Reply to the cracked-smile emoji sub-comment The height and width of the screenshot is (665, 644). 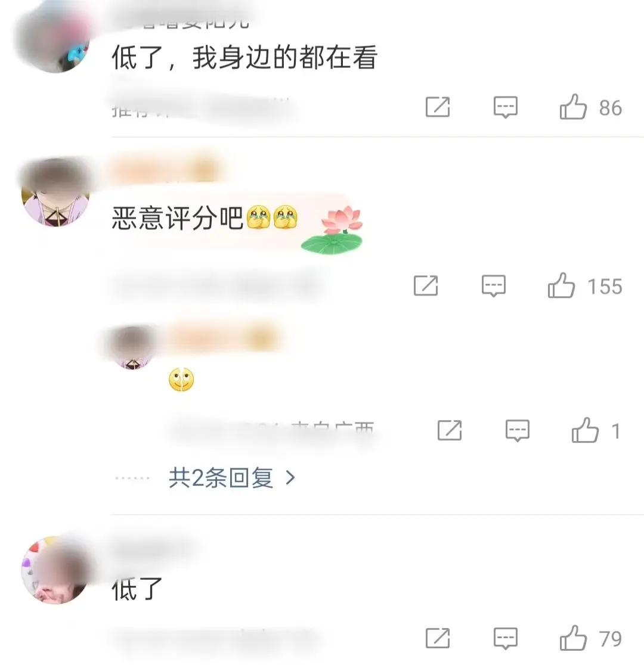pyautogui.click(x=517, y=430)
